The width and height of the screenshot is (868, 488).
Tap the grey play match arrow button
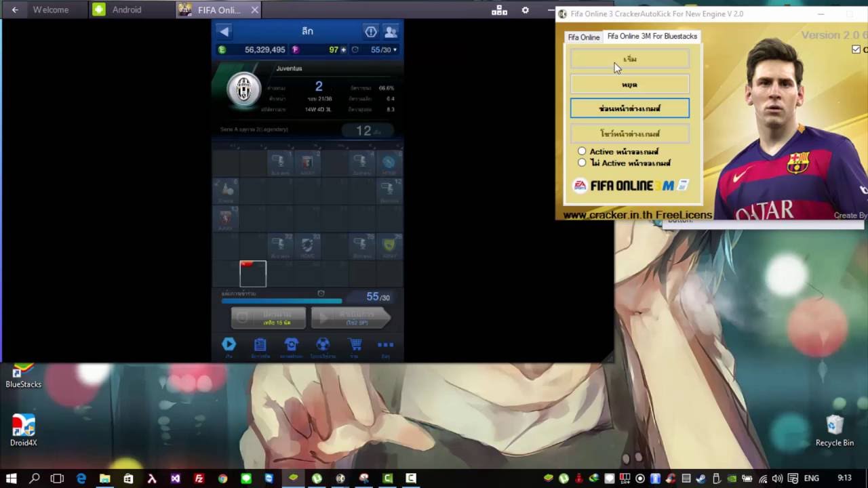[351, 317]
